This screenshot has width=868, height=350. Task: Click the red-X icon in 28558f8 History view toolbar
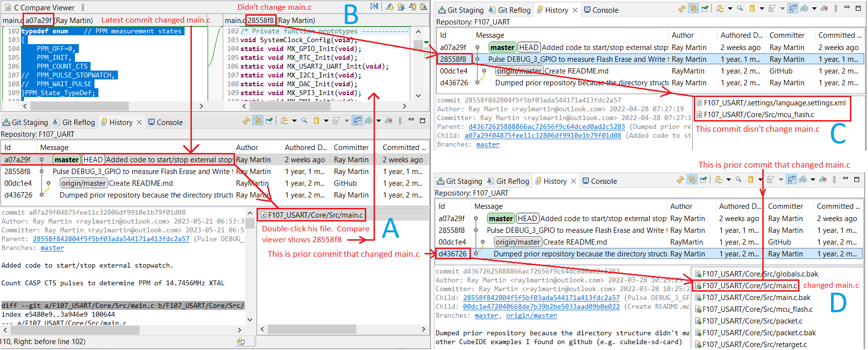click(x=824, y=8)
